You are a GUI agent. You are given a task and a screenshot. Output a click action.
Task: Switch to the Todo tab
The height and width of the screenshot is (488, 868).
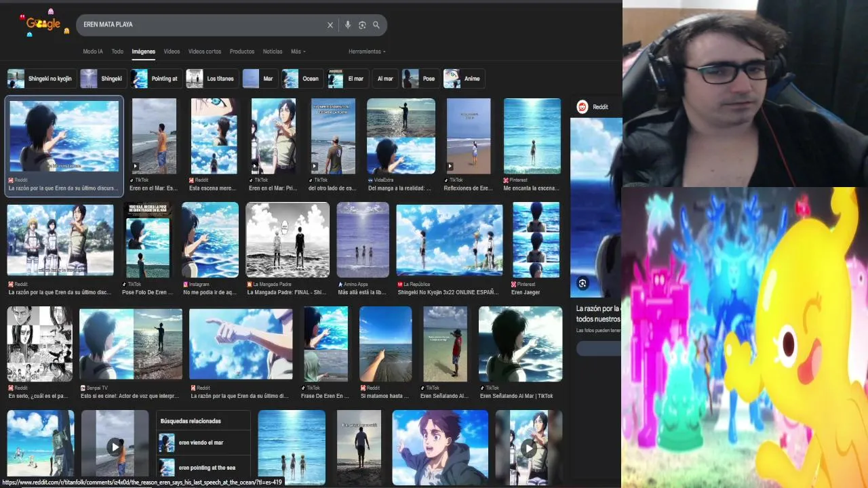[x=117, y=52]
